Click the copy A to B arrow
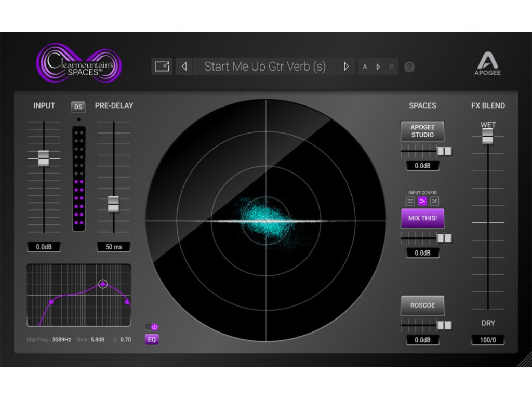The height and width of the screenshot is (399, 532). (x=378, y=67)
